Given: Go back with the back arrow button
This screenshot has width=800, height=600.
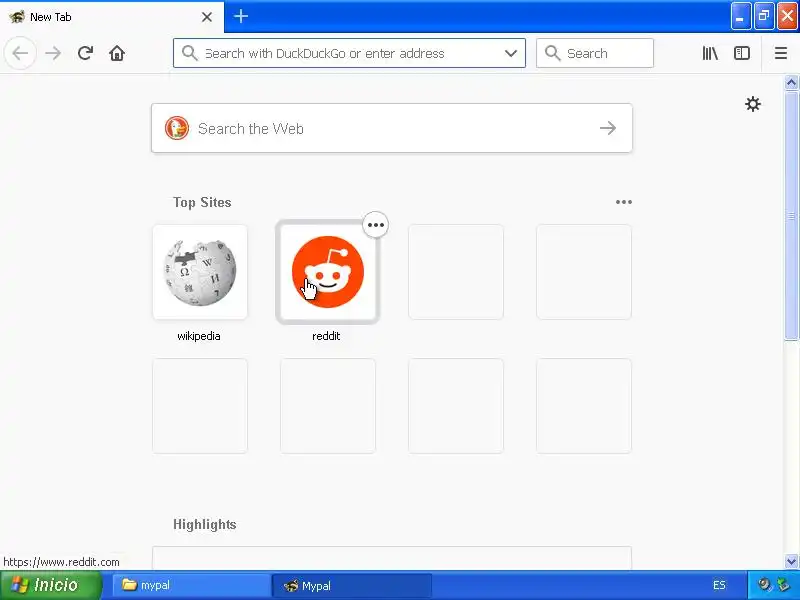Looking at the screenshot, I should (20, 53).
